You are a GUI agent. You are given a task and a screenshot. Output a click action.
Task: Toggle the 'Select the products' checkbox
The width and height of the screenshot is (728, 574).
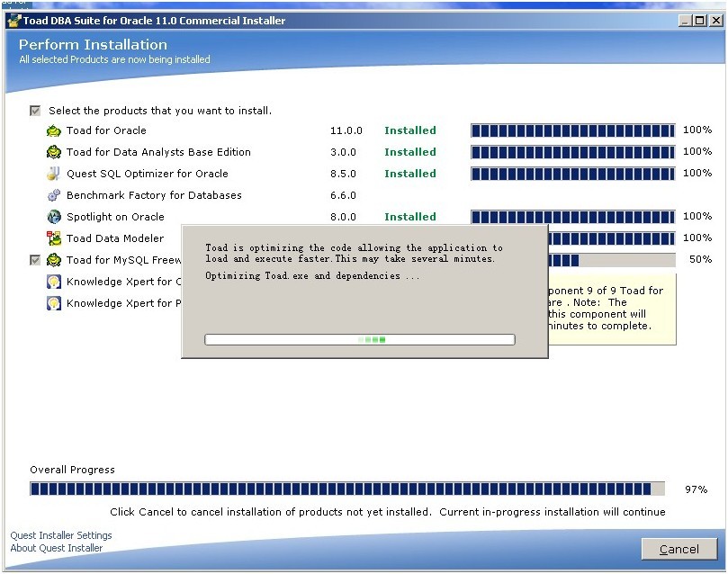[35, 111]
